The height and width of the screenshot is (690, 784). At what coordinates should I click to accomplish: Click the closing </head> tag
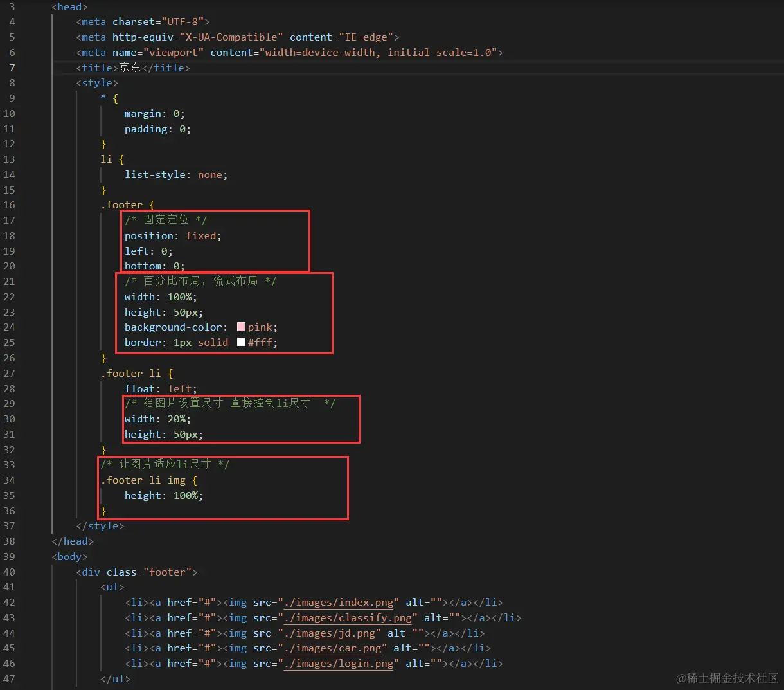click(73, 541)
